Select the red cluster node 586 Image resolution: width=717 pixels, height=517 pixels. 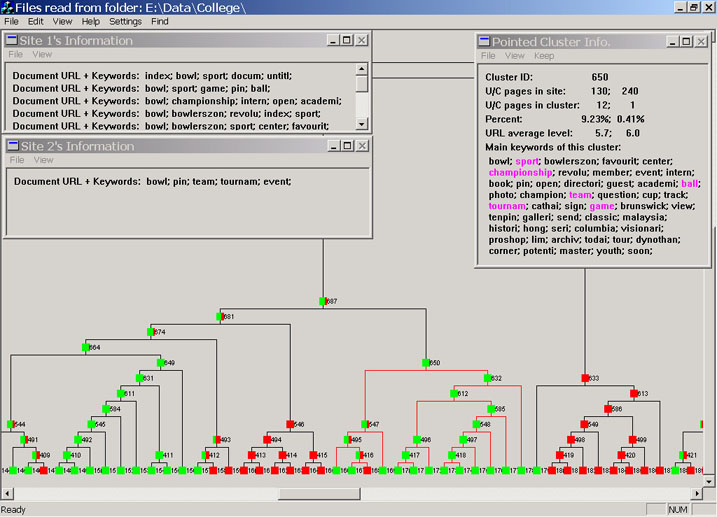[x=608, y=409]
